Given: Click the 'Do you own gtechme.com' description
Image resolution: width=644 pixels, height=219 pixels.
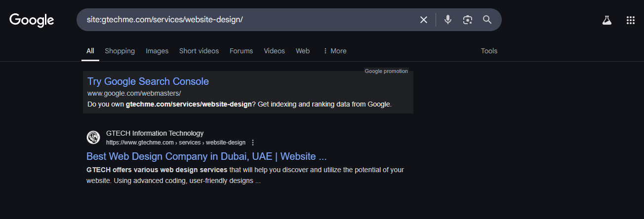Looking at the screenshot, I should pos(240,104).
